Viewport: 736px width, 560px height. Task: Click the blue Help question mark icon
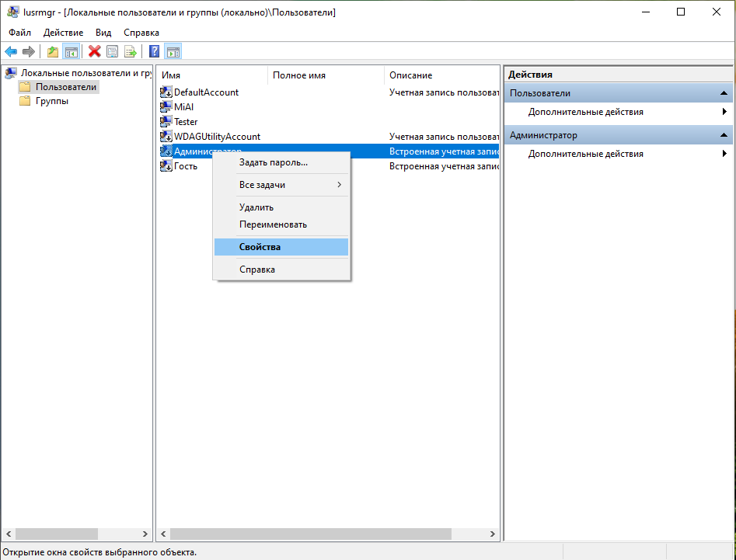pos(155,52)
